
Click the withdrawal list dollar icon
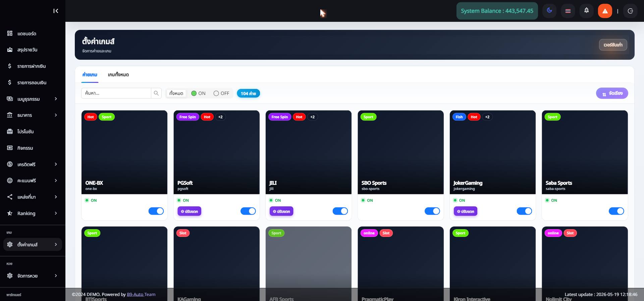tap(10, 82)
